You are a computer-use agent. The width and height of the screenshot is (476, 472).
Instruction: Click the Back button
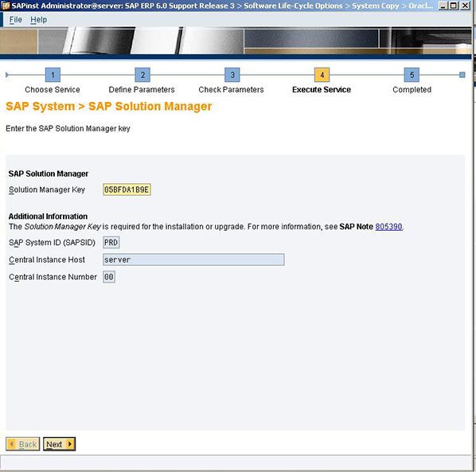pyautogui.click(x=23, y=444)
